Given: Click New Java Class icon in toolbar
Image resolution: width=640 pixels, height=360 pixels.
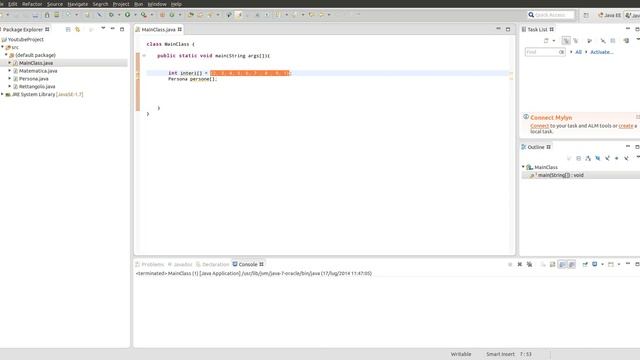Looking at the screenshot, I should pos(172,15).
